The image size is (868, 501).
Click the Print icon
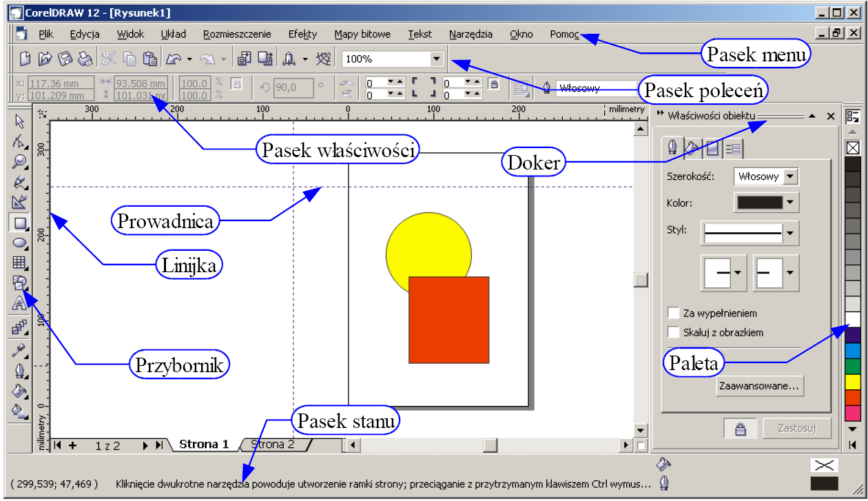click(x=85, y=59)
